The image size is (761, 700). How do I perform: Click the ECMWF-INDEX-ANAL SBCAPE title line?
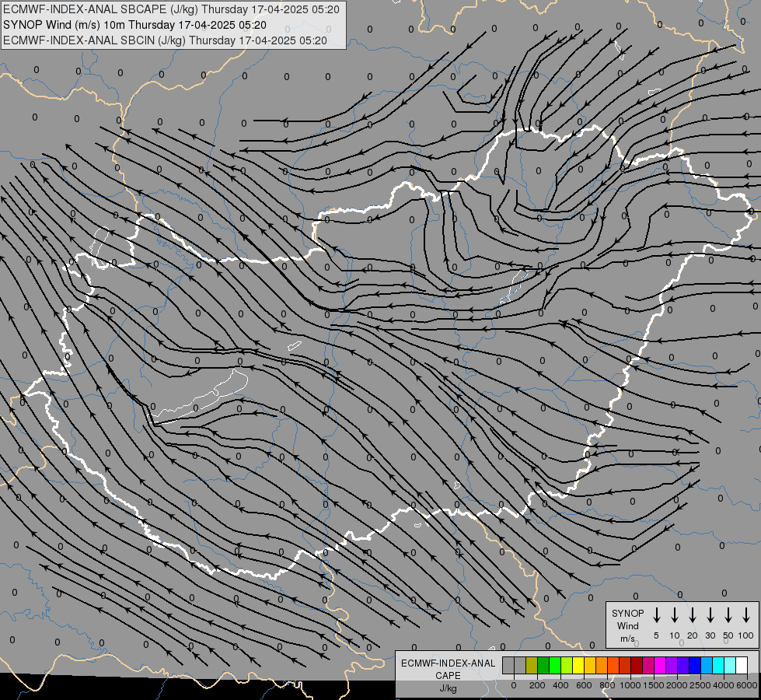[x=171, y=9]
